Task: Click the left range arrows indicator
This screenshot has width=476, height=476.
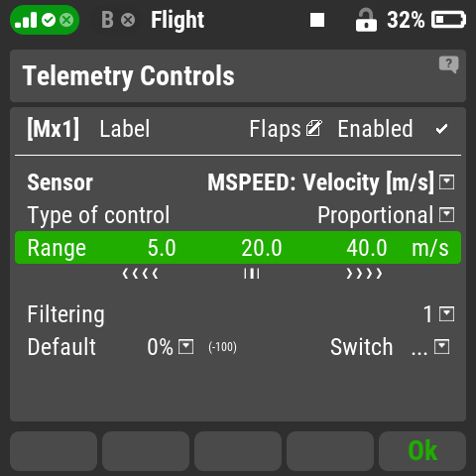Action: 140,274
